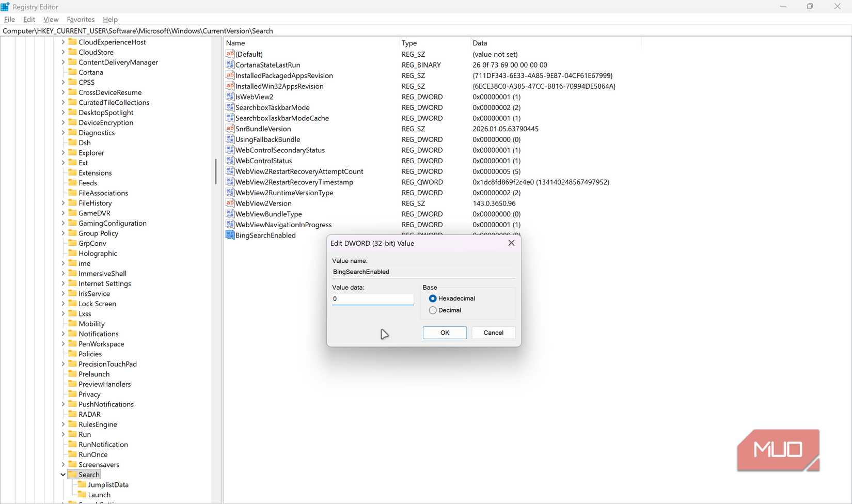Click the WebView2RestartRecoveryTimestamp QWORD icon
This screenshot has width=852, height=504.
point(230,182)
